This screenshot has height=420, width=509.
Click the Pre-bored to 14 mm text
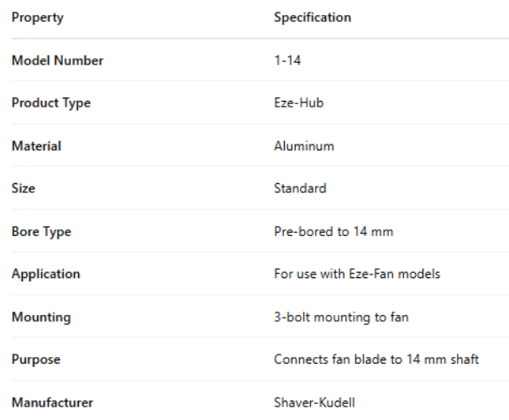pyautogui.click(x=333, y=232)
